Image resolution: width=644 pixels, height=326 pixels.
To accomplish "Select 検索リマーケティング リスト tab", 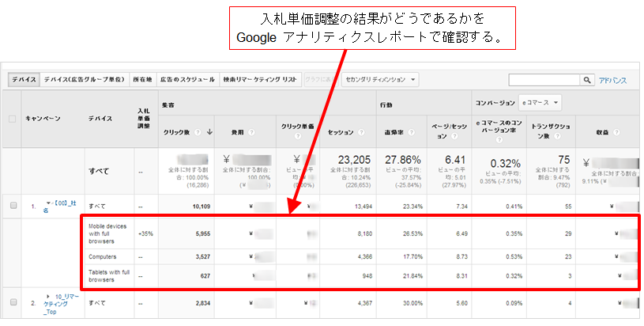I will pos(260,80).
